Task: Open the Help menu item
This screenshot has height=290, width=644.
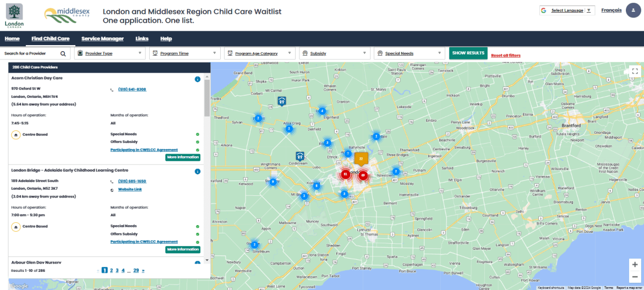Action: (166, 39)
